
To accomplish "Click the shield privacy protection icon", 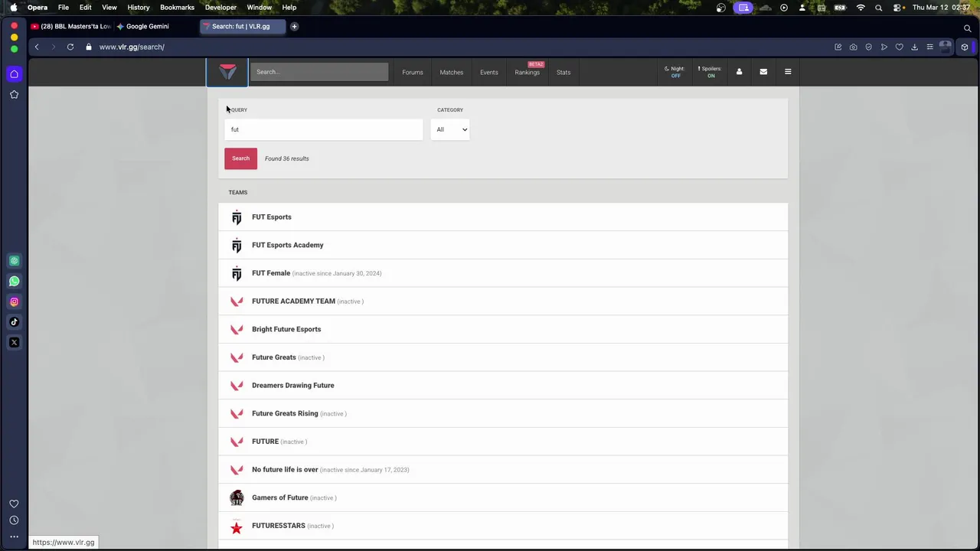I will (868, 47).
